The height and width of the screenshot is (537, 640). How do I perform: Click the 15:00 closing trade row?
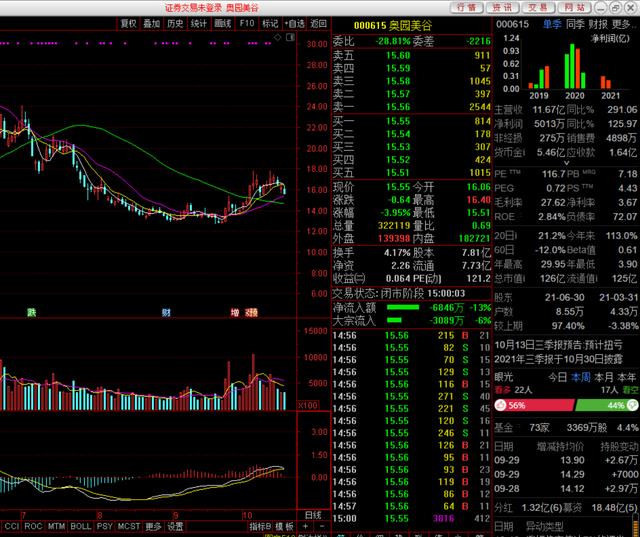pos(411,519)
